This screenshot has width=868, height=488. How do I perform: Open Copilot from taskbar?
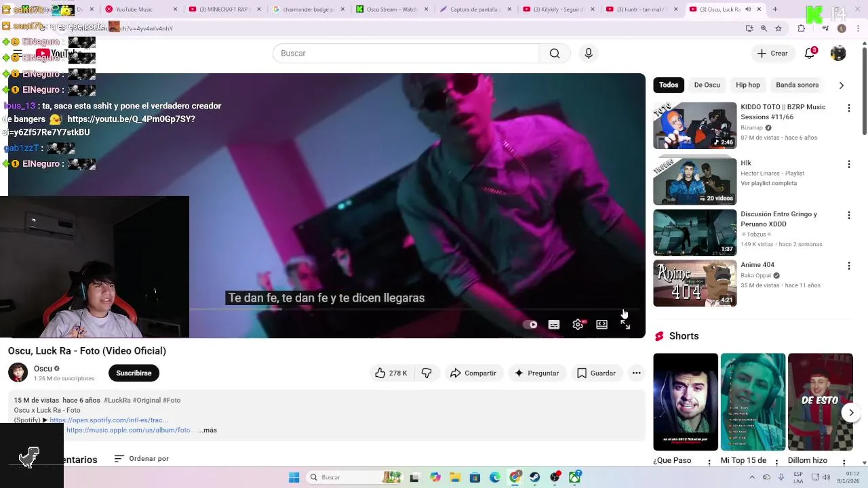[435, 477]
